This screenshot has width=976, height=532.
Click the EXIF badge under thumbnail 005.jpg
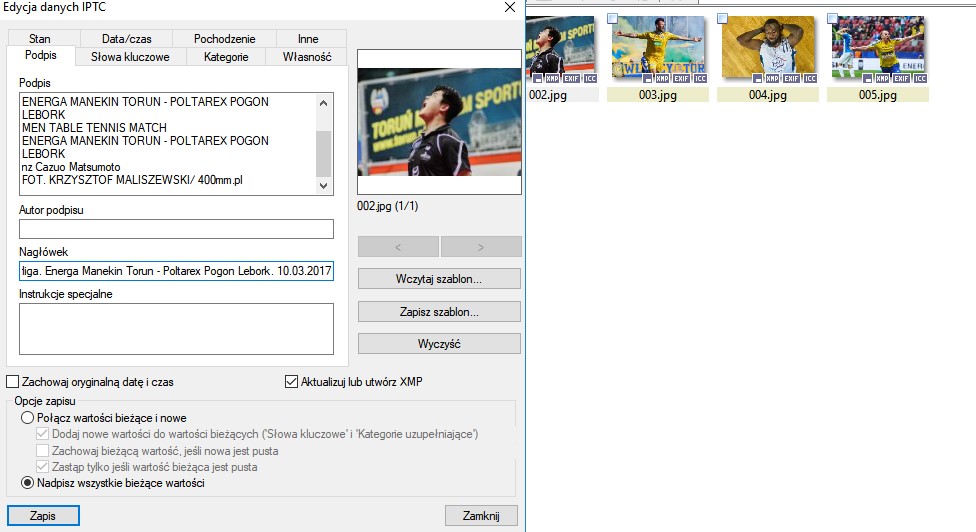tap(902, 78)
